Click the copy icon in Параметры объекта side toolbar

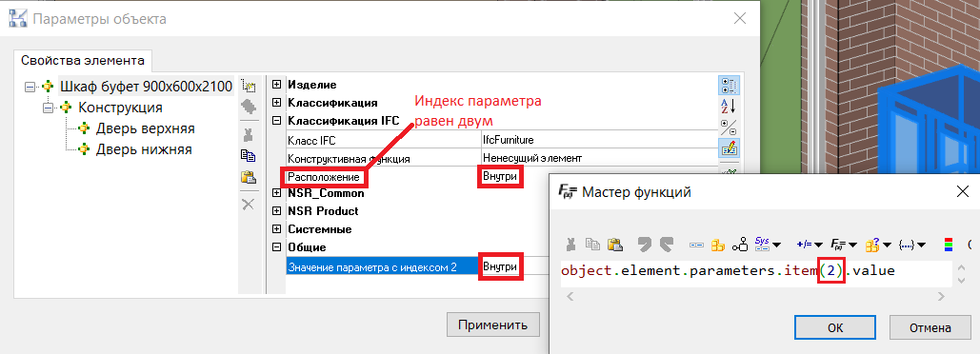[x=249, y=156]
